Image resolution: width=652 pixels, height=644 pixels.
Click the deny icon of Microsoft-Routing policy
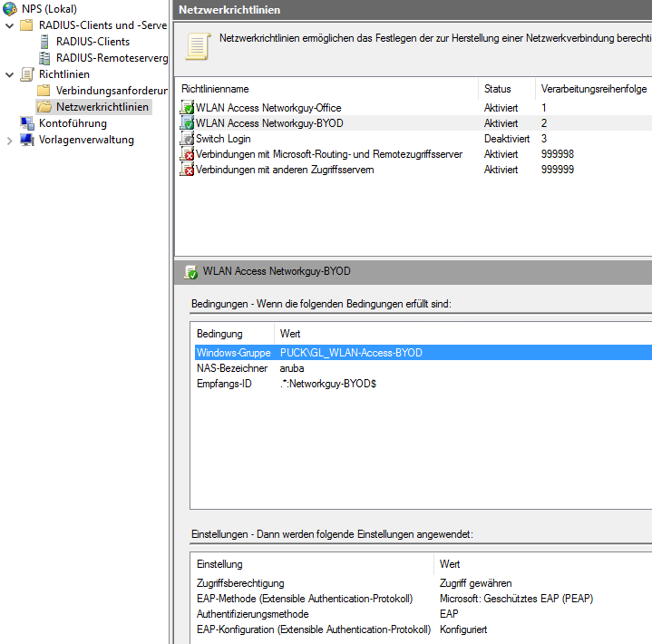pos(187,153)
